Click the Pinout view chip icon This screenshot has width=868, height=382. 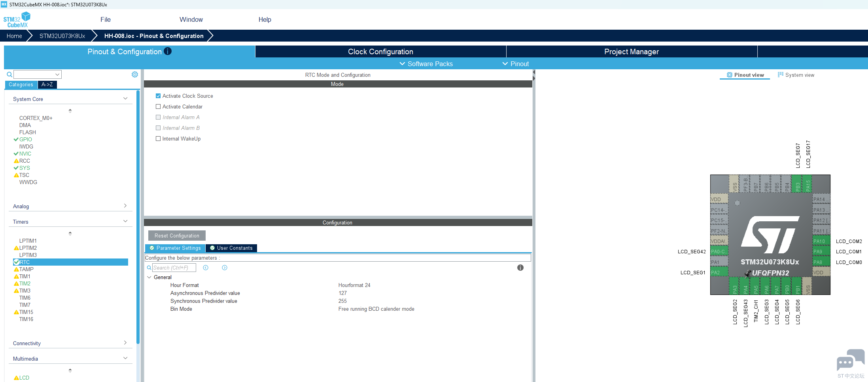730,75
